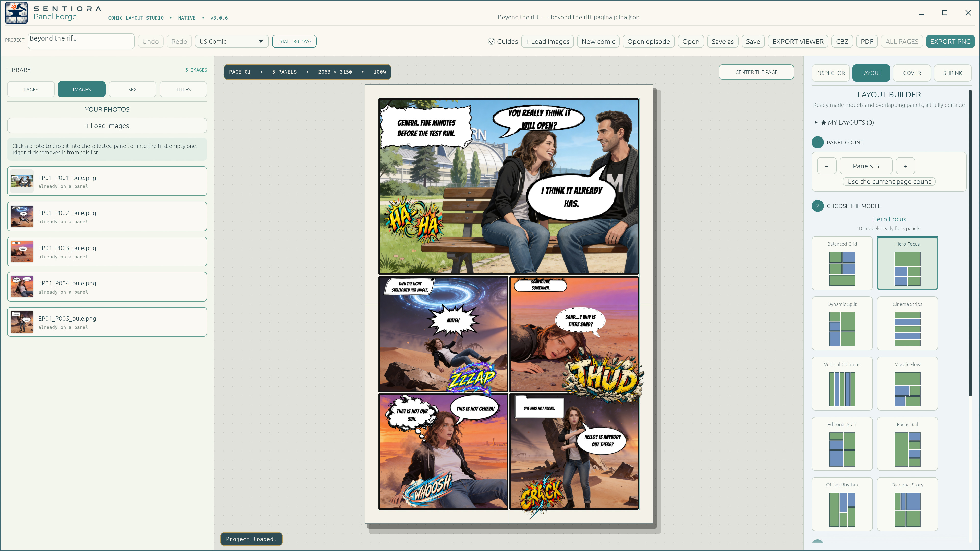Click the Sentiora Panel Forge logo icon

pyautogui.click(x=16, y=12)
